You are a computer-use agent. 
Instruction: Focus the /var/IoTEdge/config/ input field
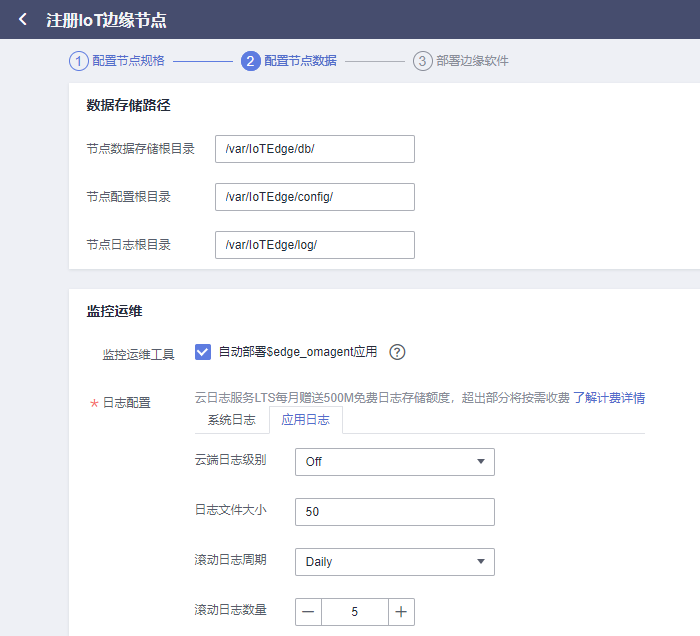point(314,197)
